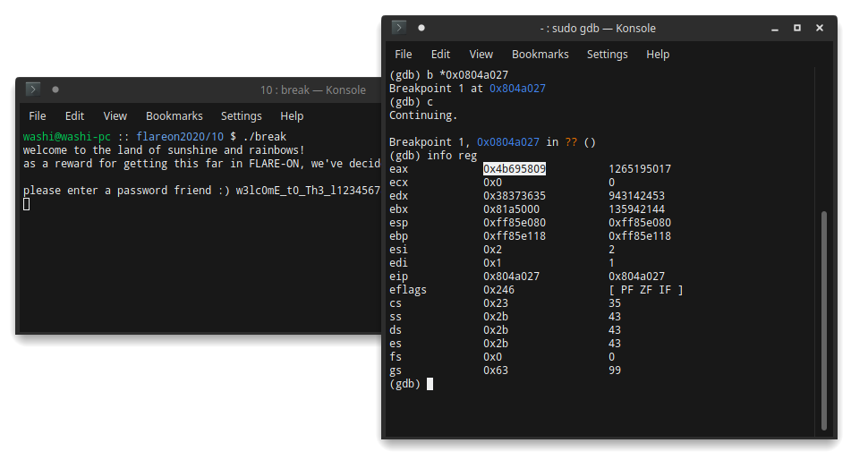
Task: Open File menu in break Konsole
Action: (x=37, y=115)
